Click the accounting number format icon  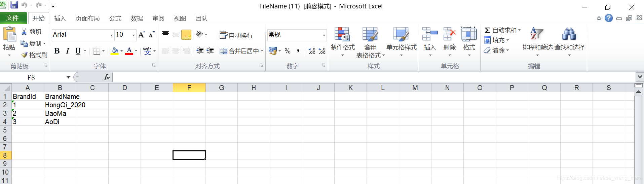coord(273,51)
